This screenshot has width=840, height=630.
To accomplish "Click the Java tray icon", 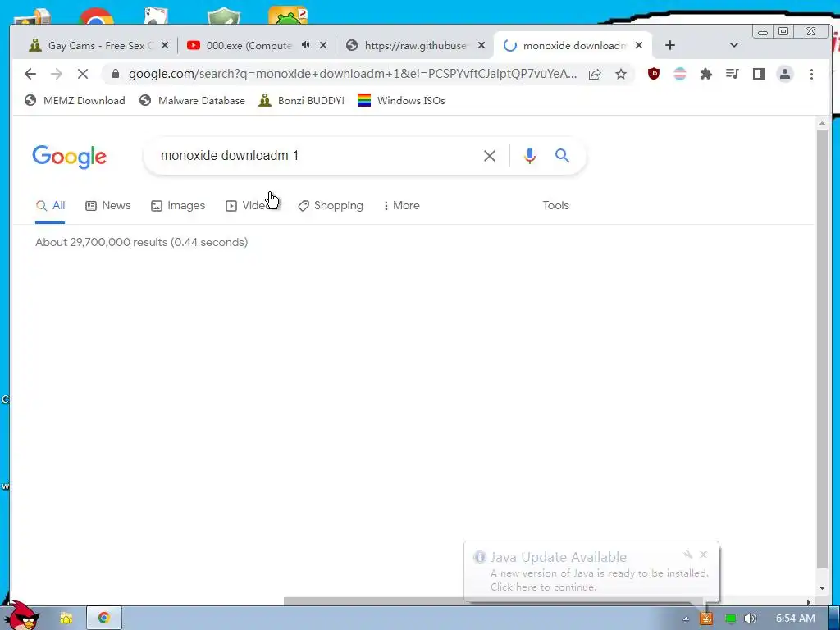I will tap(706, 619).
